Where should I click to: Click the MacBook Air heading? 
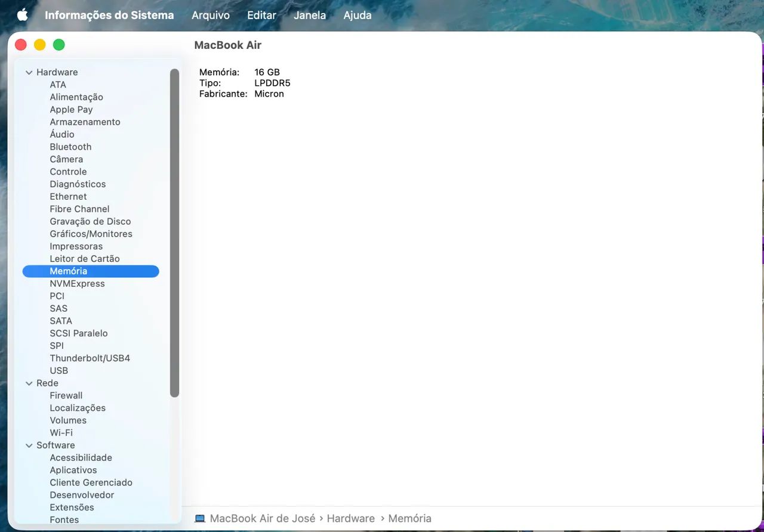pyautogui.click(x=228, y=45)
